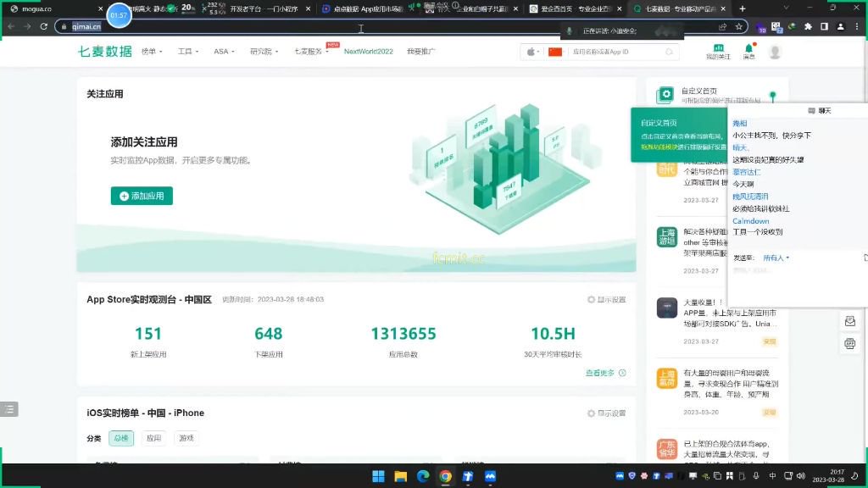Open the Windows Start menu
868x488 pixels.
(x=379, y=476)
